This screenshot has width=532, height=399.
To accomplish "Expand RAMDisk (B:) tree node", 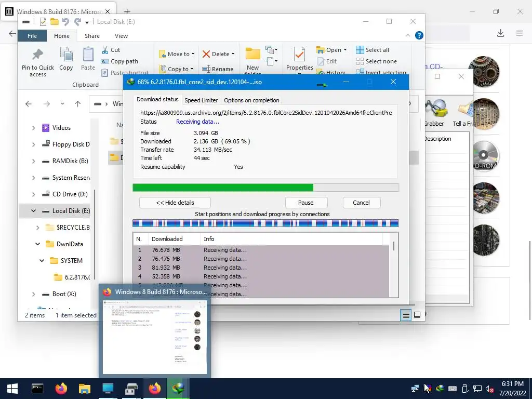I will tap(33, 161).
